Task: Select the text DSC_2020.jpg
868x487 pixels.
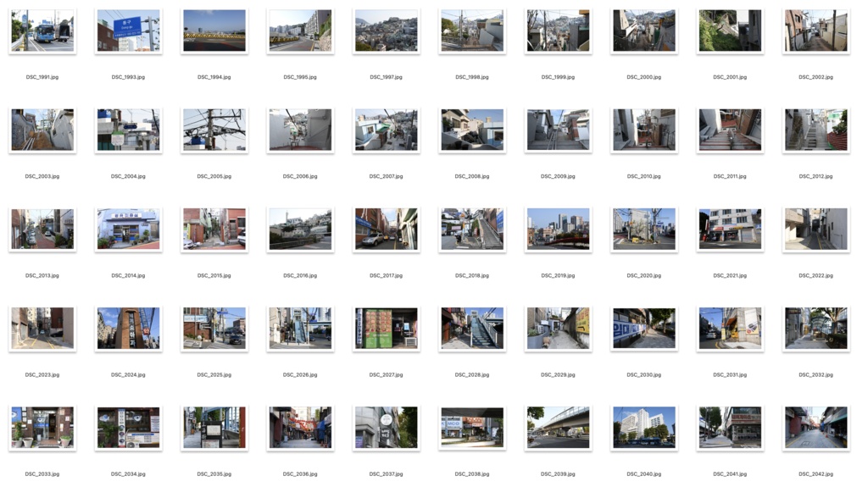Action: [x=644, y=275]
